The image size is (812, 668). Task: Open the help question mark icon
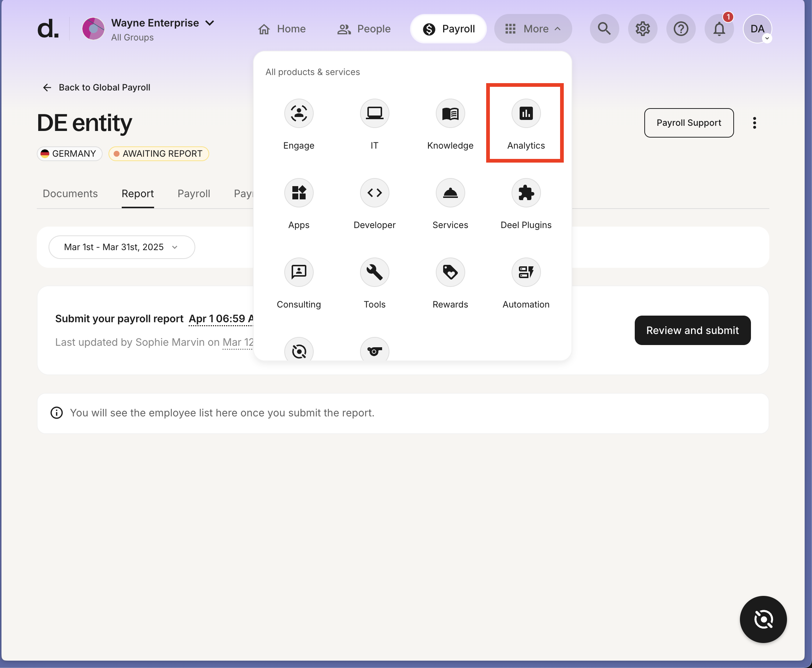(x=680, y=29)
